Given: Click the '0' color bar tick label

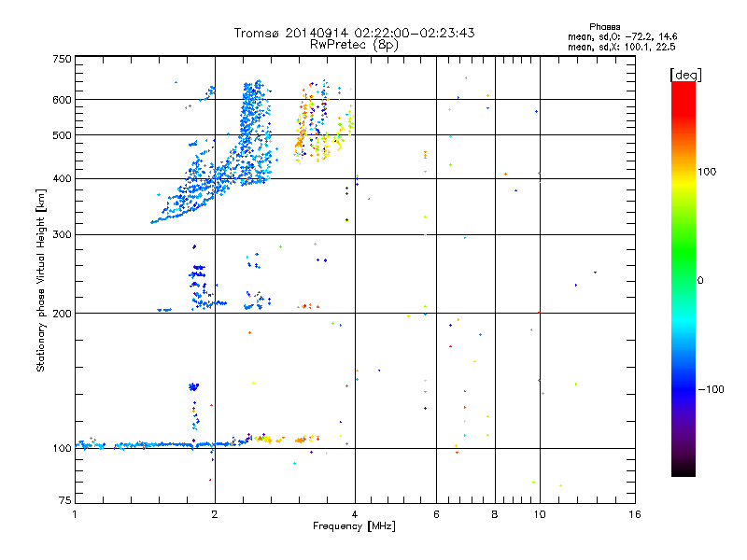Looking at the screenshot, I should point(700,281).
